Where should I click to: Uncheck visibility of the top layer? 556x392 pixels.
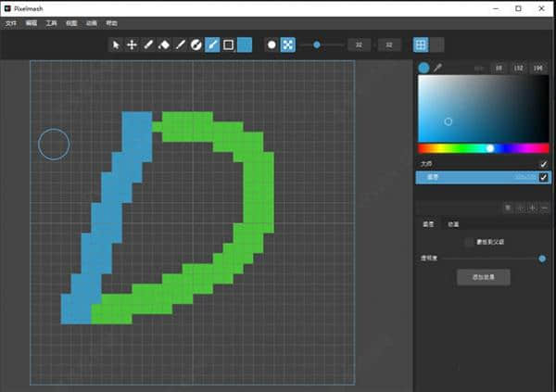coord(544,163)
